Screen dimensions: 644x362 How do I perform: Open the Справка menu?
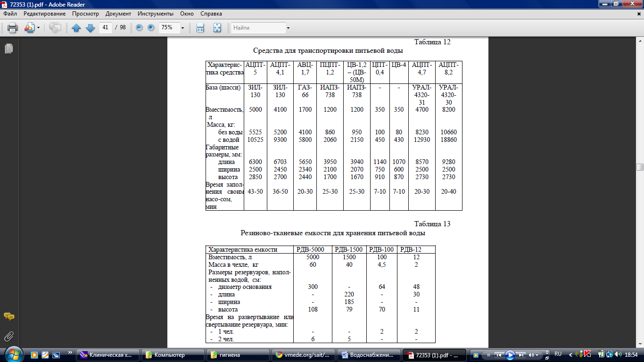211,14
